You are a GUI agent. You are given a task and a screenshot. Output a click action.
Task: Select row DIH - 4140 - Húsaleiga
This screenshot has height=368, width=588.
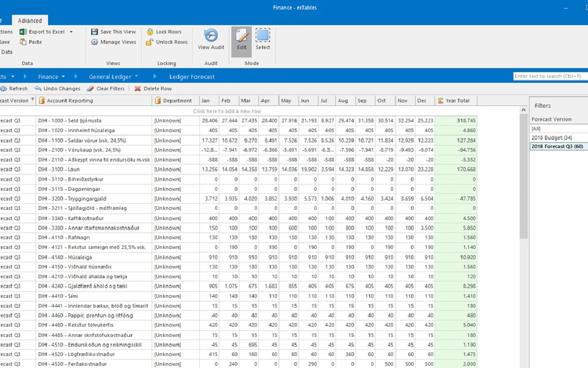[x=239, y=257]
